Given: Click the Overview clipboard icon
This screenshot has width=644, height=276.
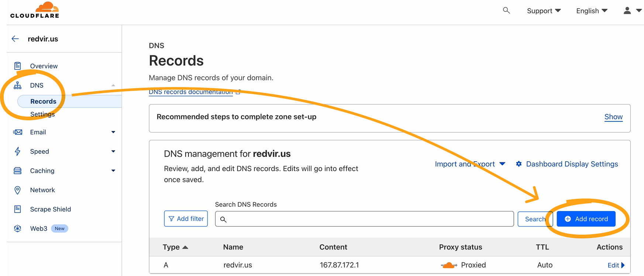Looking at the screenshot, I should [x=17, y=66].
